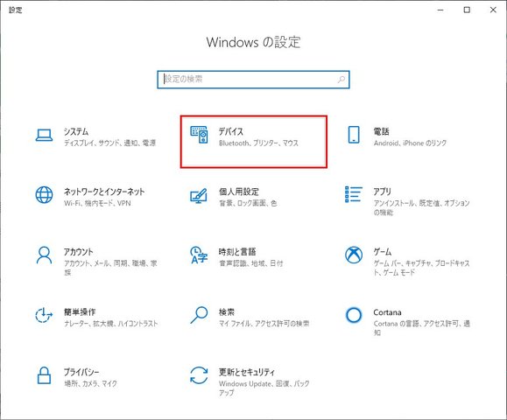
Task: Click the 簡単操作 ease of access icon
Action: click(44, 315)
